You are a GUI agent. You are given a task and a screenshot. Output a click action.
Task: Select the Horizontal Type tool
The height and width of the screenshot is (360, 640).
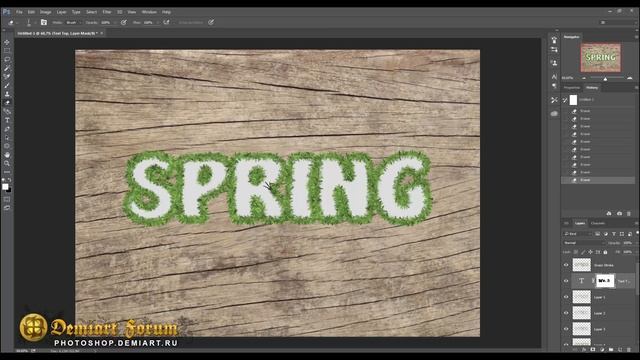click(x=7, y=120)
